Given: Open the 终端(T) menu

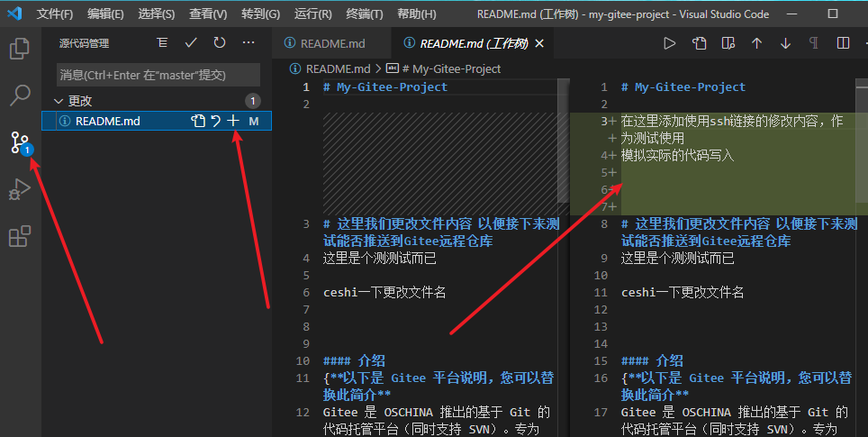Looking at the screenshot, I should (x=365, y=14).
